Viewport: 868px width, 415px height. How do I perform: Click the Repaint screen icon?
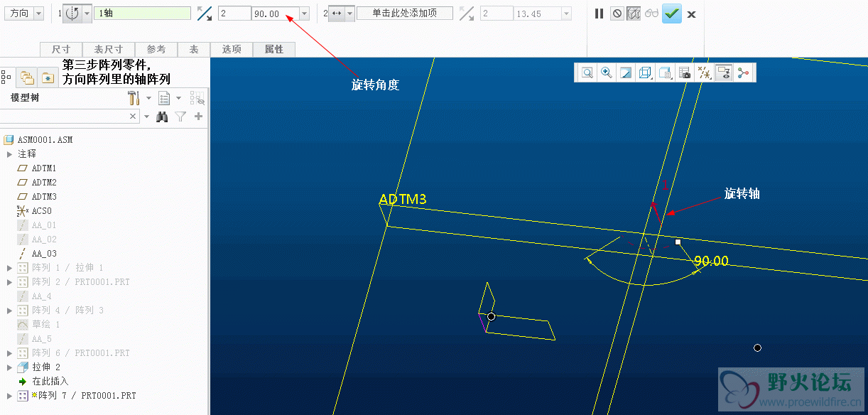click(x=625, y=72)
